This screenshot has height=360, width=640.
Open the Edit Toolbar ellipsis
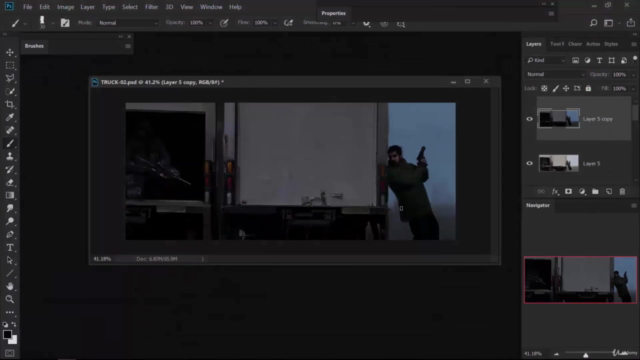coord(10,312)
